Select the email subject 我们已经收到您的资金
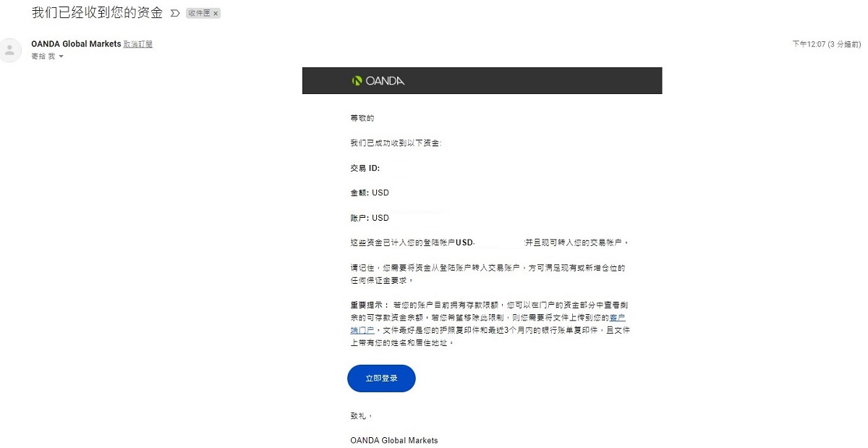Screen dimensions: 868x448 98,13
